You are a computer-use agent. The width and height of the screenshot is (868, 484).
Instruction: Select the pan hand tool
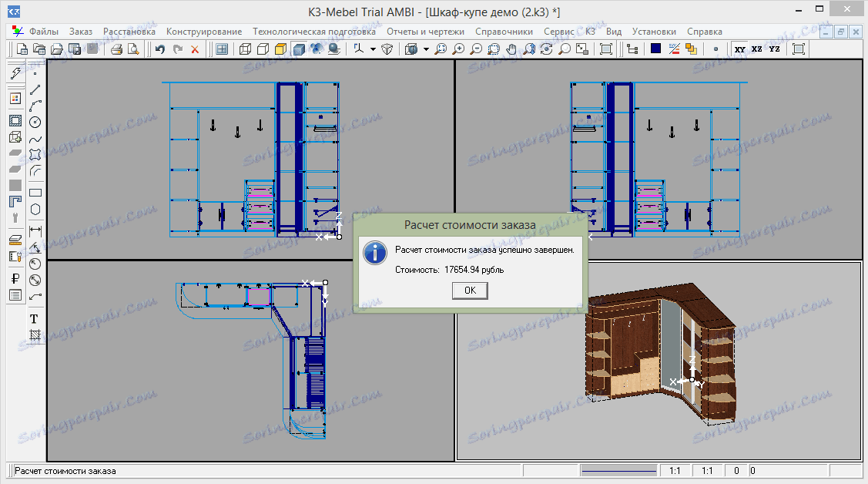point(511,49)
